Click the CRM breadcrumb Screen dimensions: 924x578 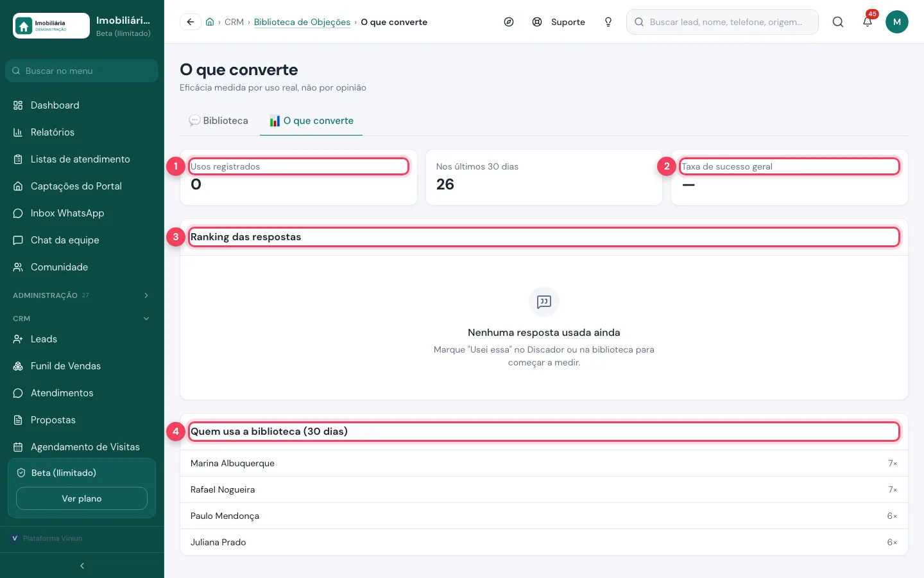pos(234,22)
